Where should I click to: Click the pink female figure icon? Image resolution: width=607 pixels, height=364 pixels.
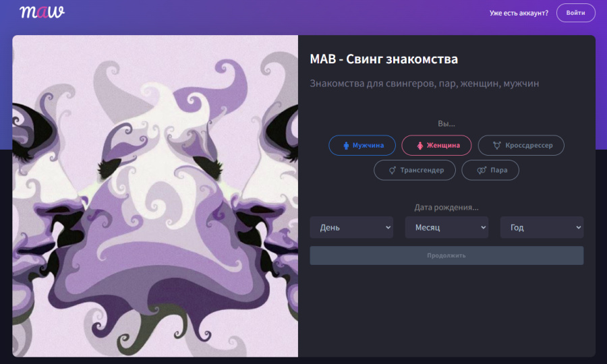pos(420,146)
